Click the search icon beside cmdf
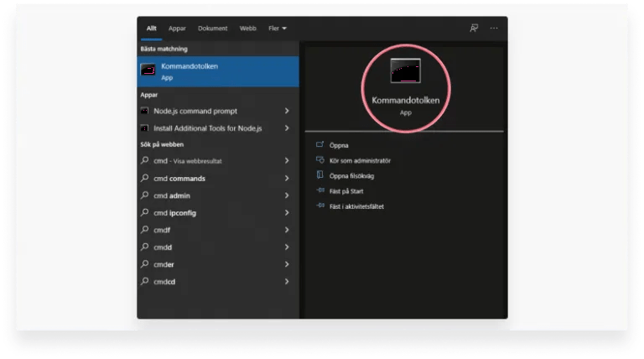This screenshot has height=359, width=644. click(x=144, y=230)
